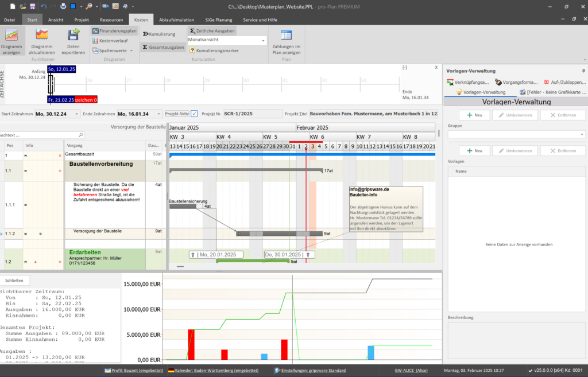Viewport: 588px width, 377px height.
Task: Click the Schließen button
Action: tap(14, 281)
